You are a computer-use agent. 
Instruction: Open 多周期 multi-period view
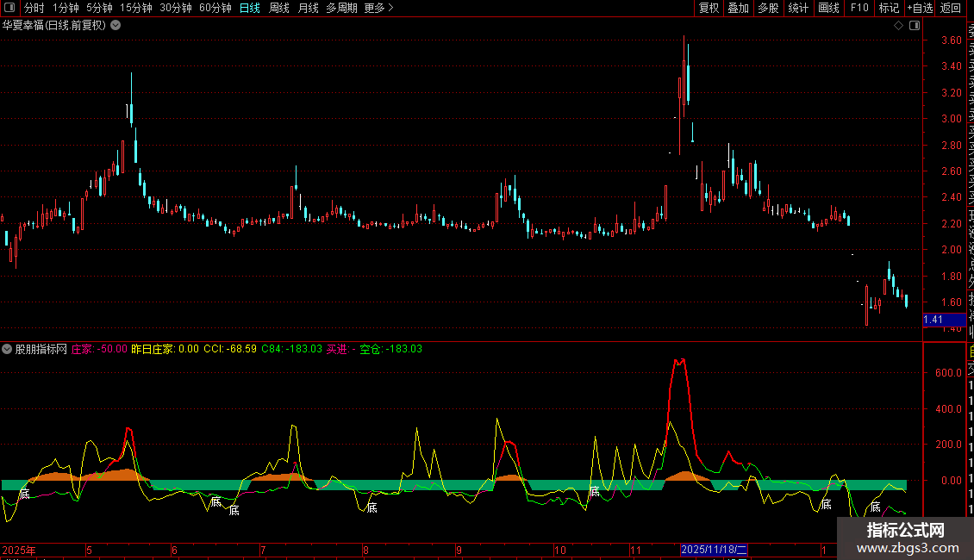click(341, 8)
